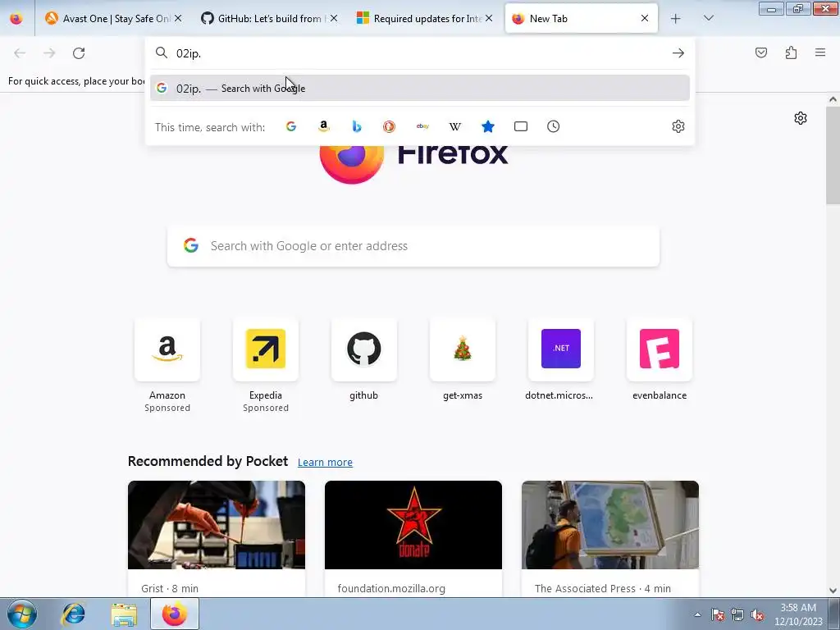Go back one page
This screenshot has width=840, height=630.
[20, 53]
